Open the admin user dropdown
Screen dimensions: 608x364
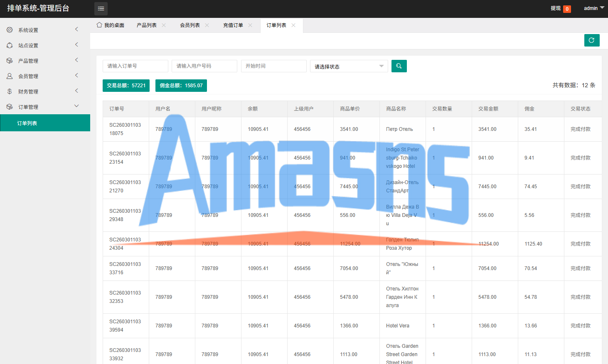(x=594, y=8)
